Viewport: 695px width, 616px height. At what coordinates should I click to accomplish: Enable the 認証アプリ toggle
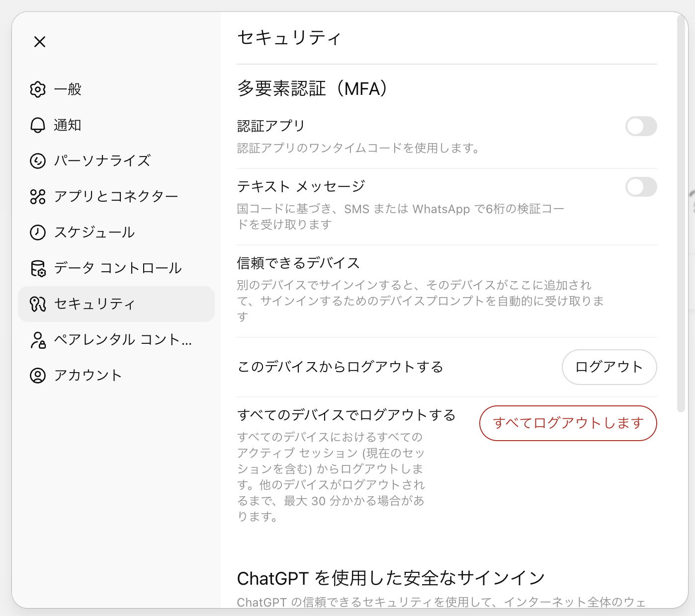640,126
